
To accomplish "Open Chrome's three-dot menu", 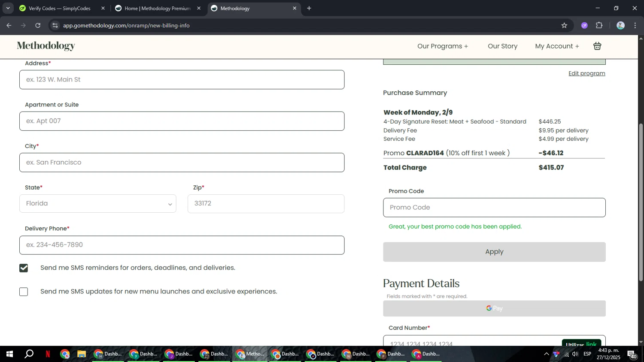I will point(635,25).
